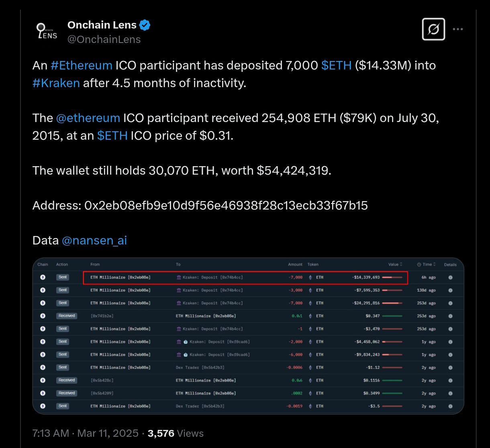Click the Onchain Lens display name
490x448 pixels.
(102, 25)
